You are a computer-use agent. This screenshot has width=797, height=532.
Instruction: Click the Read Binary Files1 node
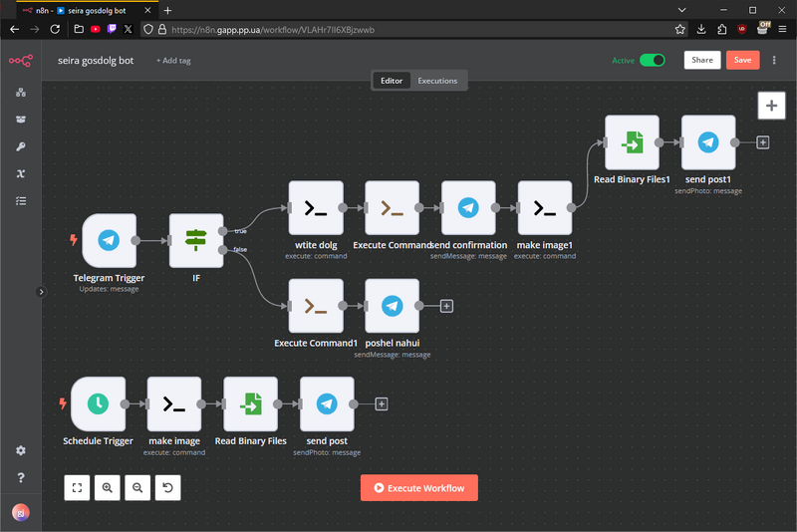click(x=632, y=142)
